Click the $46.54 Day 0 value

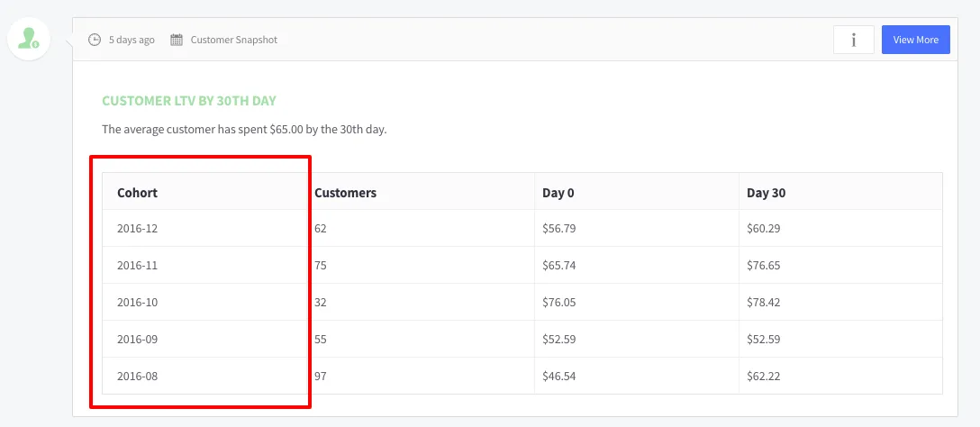pyautogui.click(x=558, y=377)
